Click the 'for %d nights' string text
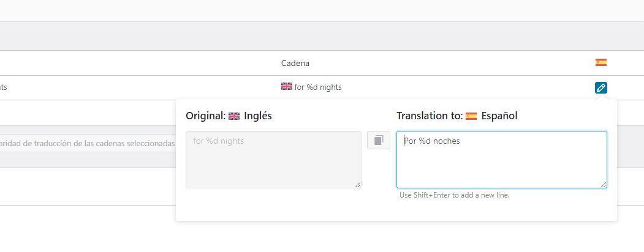The height and width of the screenshot is (252, 644). (x=318, y=87)
